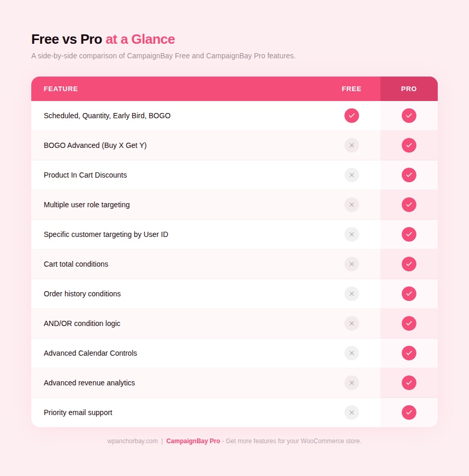Click Free X icon for Advanced revenue analytics

coord(352,383)
